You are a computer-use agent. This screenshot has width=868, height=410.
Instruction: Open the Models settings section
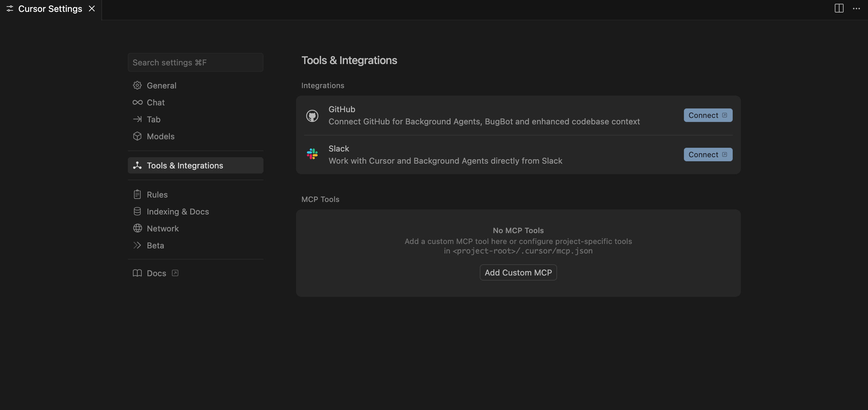coord(196,136)
